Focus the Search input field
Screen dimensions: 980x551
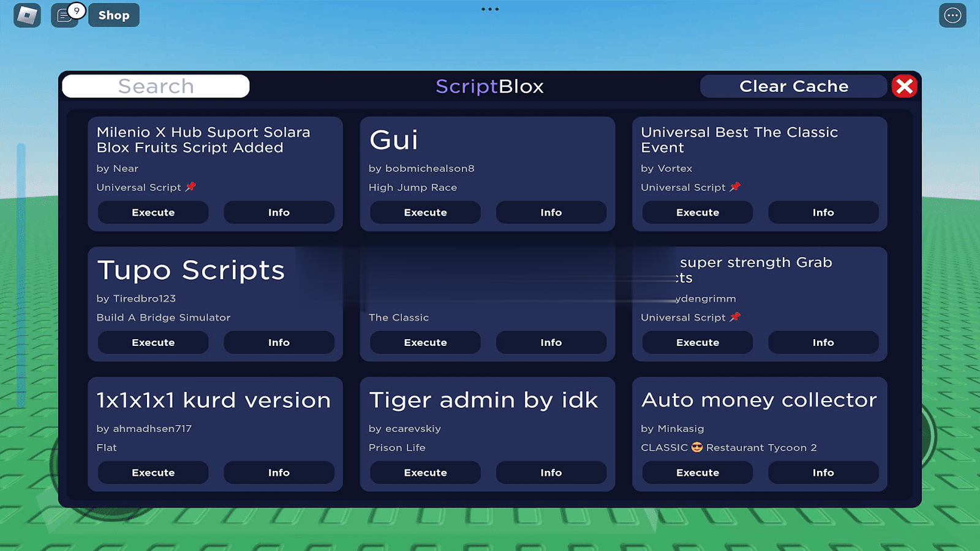156,86
